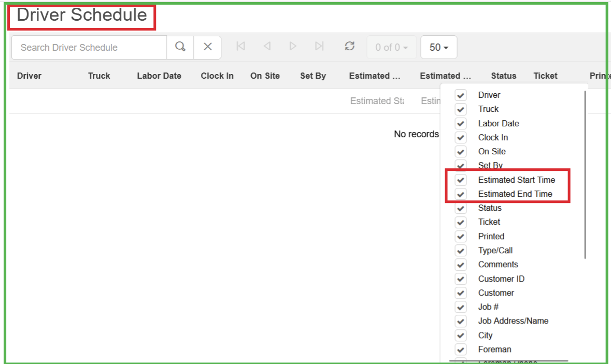Sort by Clock In column header
611x364 pixels.
tap(217, 76)
